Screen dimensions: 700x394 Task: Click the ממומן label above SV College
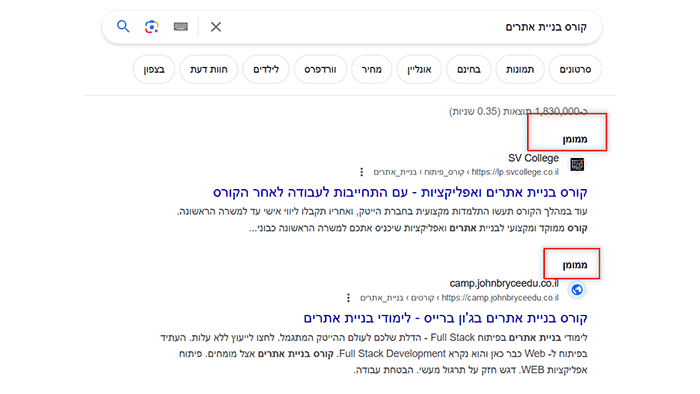point(575,139)
